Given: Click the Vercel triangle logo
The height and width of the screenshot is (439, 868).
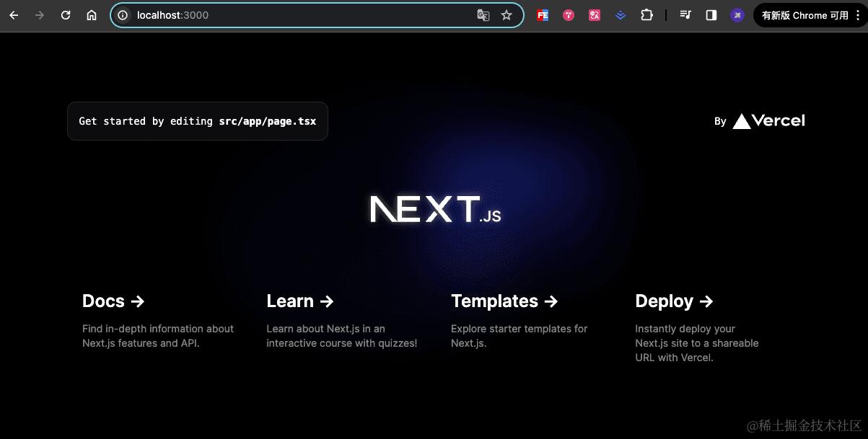Looking at the screenshot, I should [x=742, y=120].
